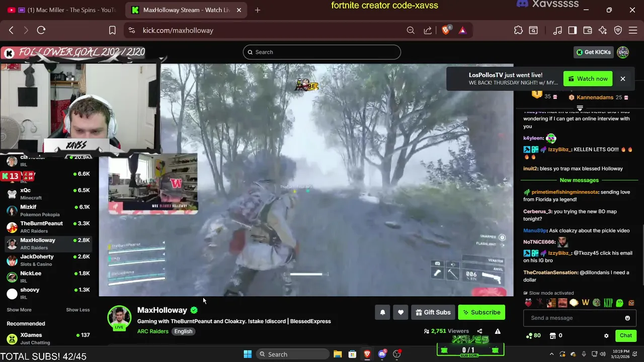Open Brave Shields lion icon
644x362 pixels.
tap(446, 30)
